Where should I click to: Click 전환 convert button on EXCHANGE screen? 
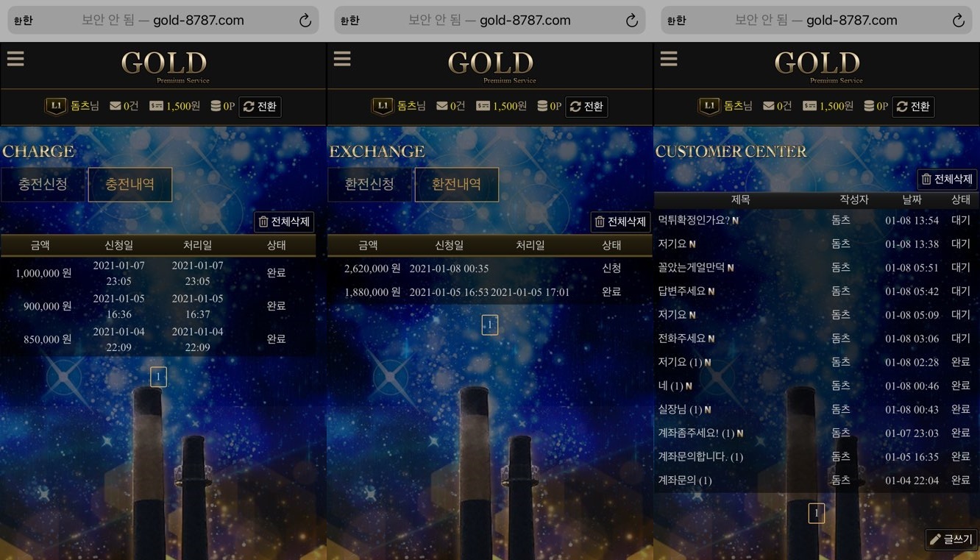click(587, 107)
